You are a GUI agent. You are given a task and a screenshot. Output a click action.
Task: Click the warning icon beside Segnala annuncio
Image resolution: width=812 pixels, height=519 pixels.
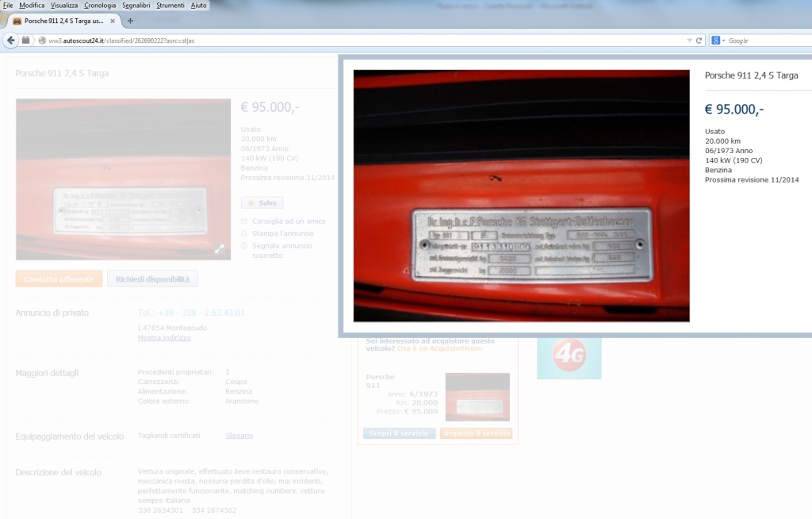point(244,246)
